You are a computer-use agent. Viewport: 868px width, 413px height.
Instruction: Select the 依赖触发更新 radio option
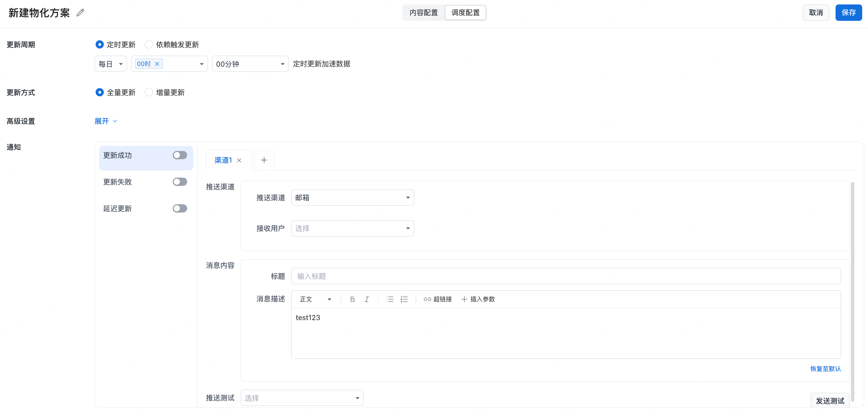[149, 45]
